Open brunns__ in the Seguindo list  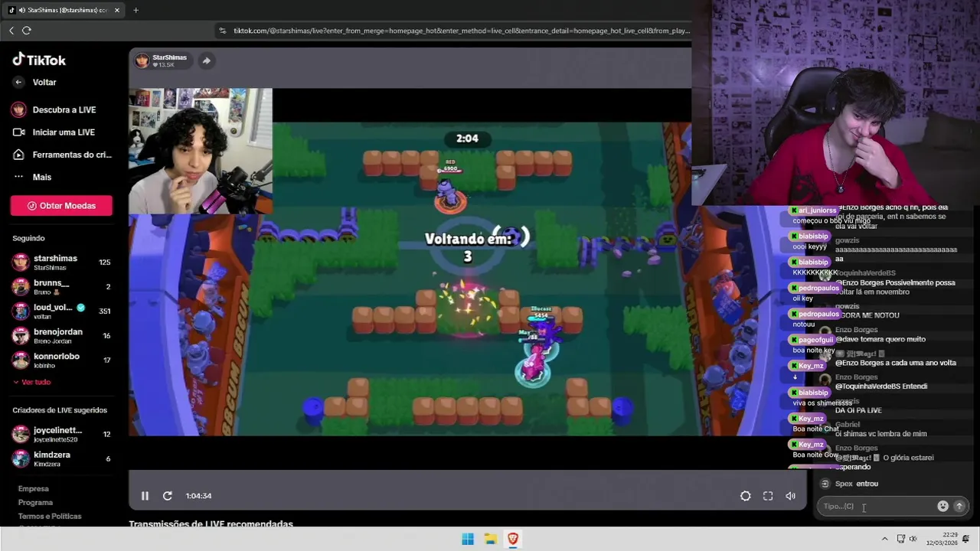61,287
